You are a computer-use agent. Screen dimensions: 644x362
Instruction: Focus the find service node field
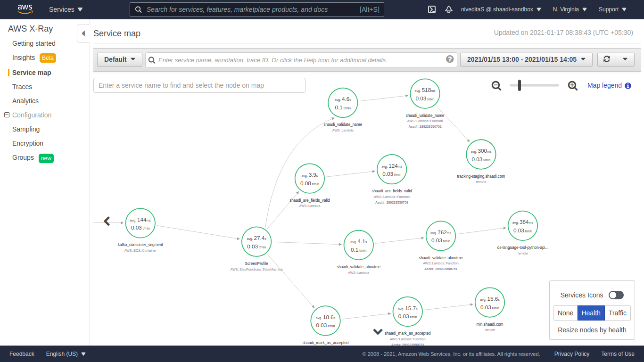click(199, 85)
